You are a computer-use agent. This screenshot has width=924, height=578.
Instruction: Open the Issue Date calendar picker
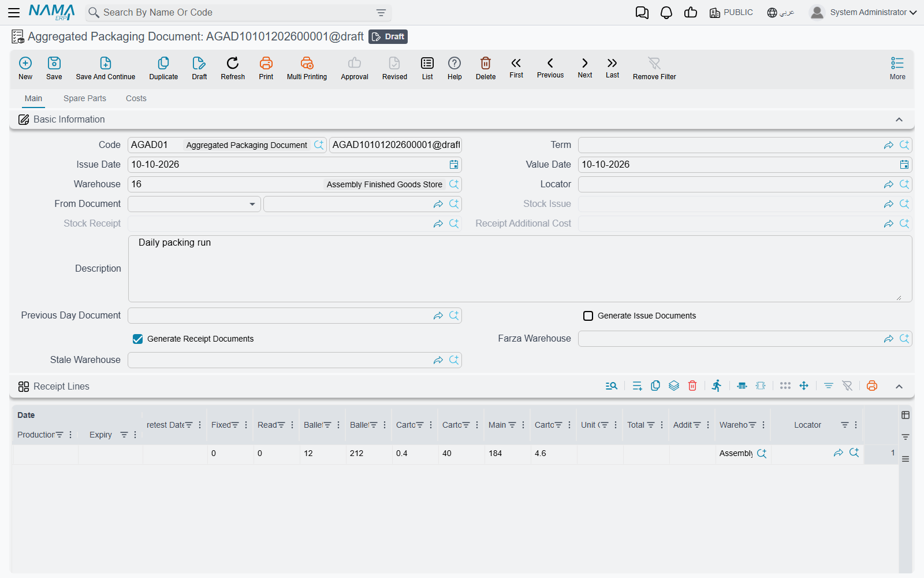point(454,165)
